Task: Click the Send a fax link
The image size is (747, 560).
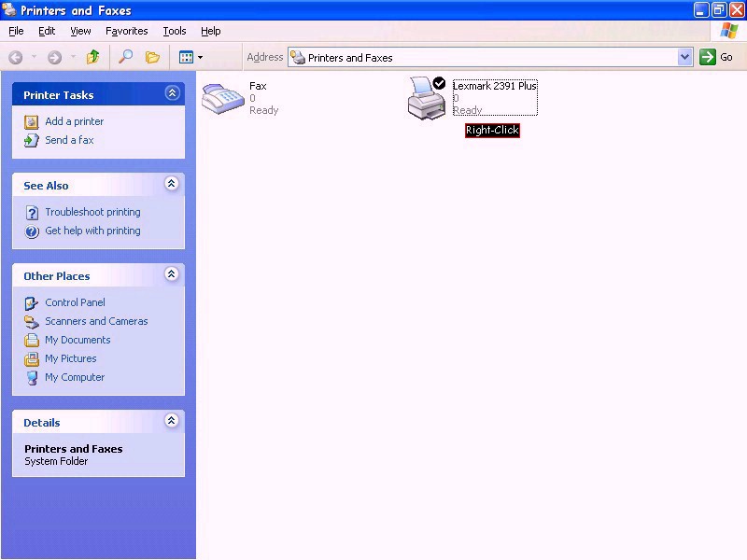Action: (69, 140)
